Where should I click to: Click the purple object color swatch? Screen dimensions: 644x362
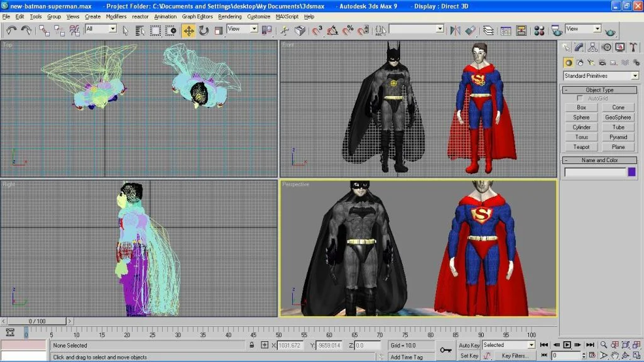(x=631, y=172)
